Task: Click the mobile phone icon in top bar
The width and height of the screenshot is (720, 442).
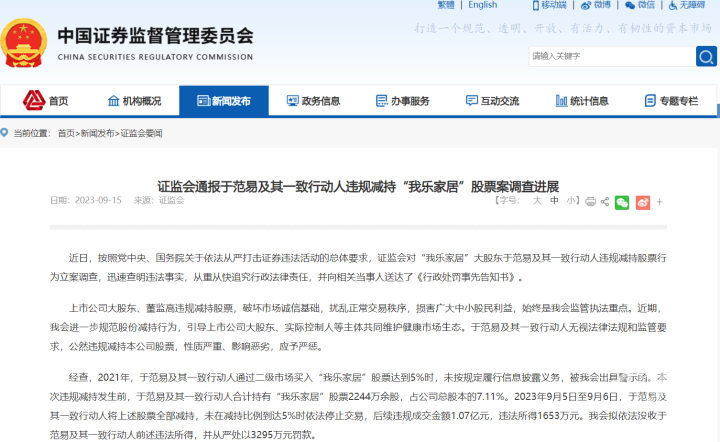Action: tap(535, 6)
